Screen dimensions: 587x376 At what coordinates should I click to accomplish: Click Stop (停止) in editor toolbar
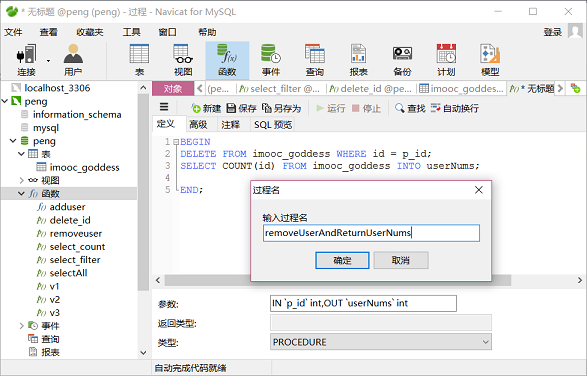click(366, 108)
